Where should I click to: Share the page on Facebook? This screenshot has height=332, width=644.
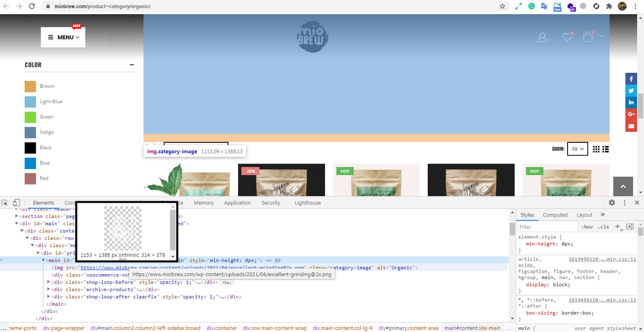631,79
